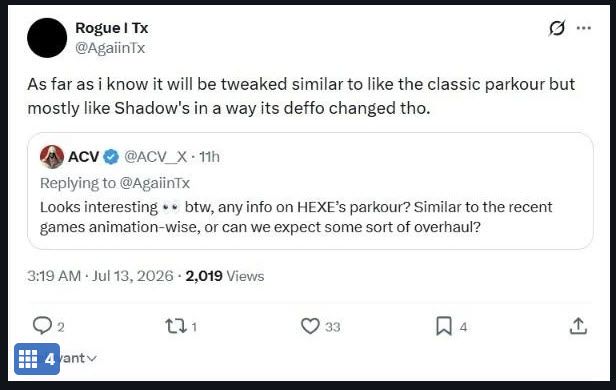The height and width of the screenshot is (390, 616).
Task: Share the post via upload arrow icon
Action: coord(578,326)
